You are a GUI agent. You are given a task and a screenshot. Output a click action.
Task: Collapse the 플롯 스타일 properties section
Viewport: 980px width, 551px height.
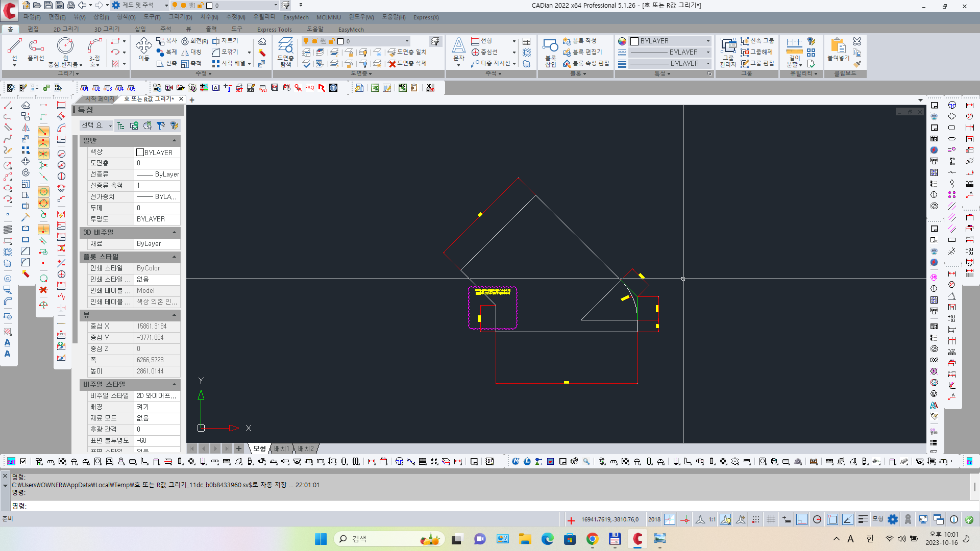174,257
